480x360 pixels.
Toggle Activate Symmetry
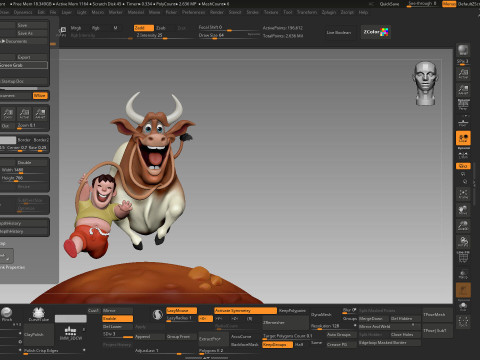click(x=245, y=310)
